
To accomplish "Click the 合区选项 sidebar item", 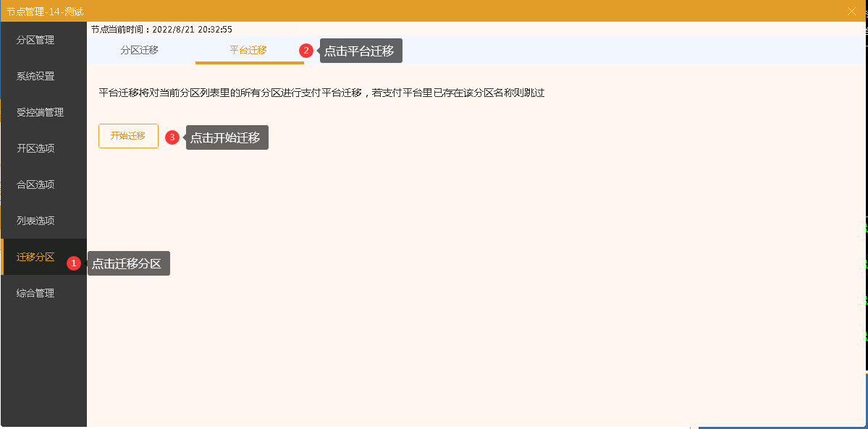I will [35, 184].
